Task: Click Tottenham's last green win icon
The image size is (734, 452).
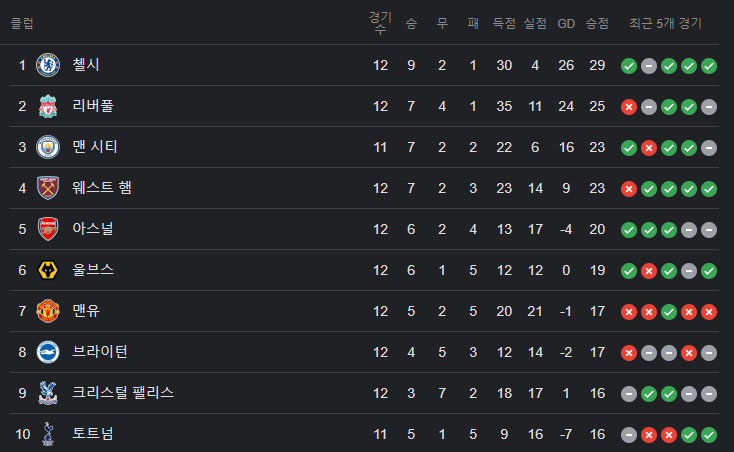Action: (x=709, y=435)
